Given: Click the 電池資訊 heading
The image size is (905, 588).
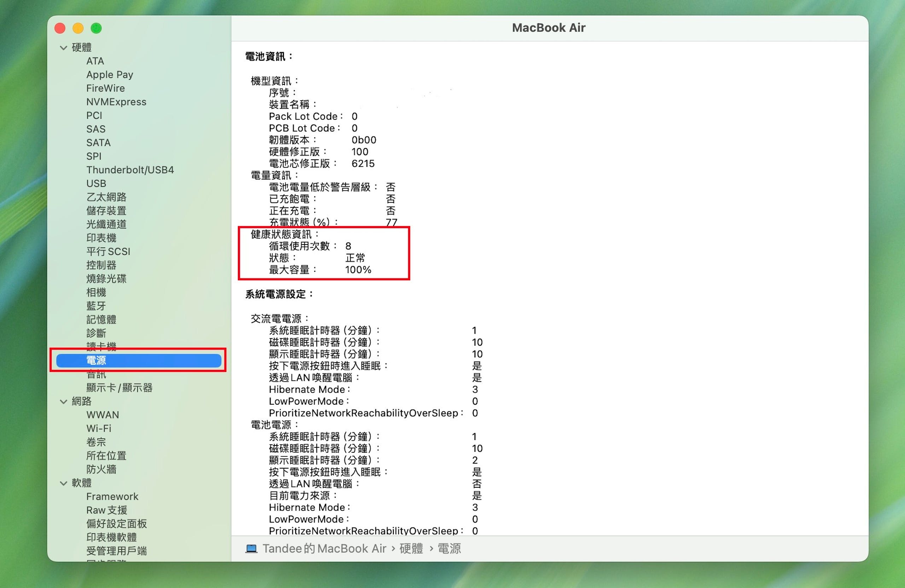Looking at the screenshot, I should coord(269,57).
